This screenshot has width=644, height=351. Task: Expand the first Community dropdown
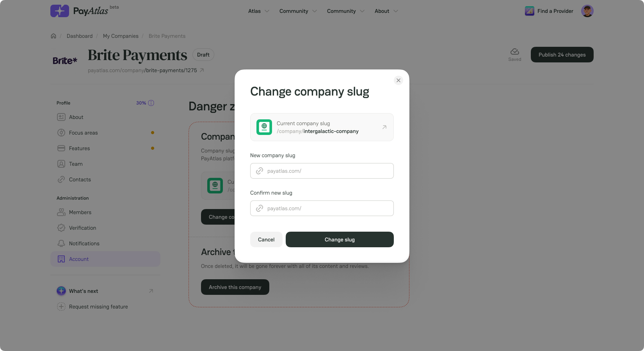[298, 11]
